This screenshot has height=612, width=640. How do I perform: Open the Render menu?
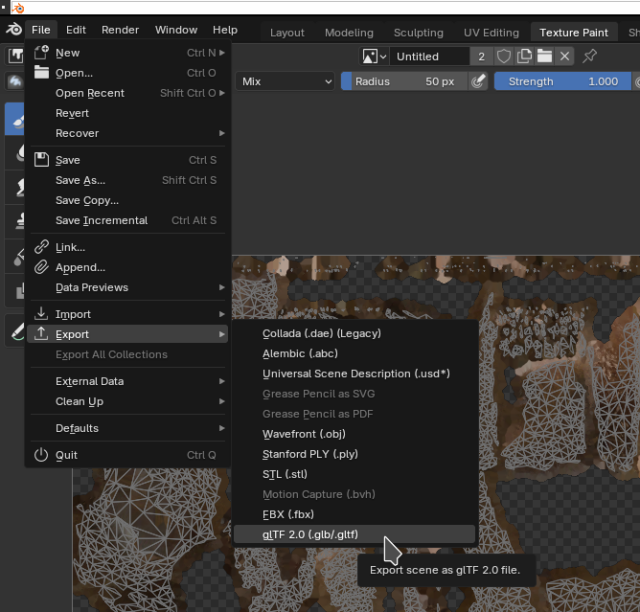click(x=120, y=30)
